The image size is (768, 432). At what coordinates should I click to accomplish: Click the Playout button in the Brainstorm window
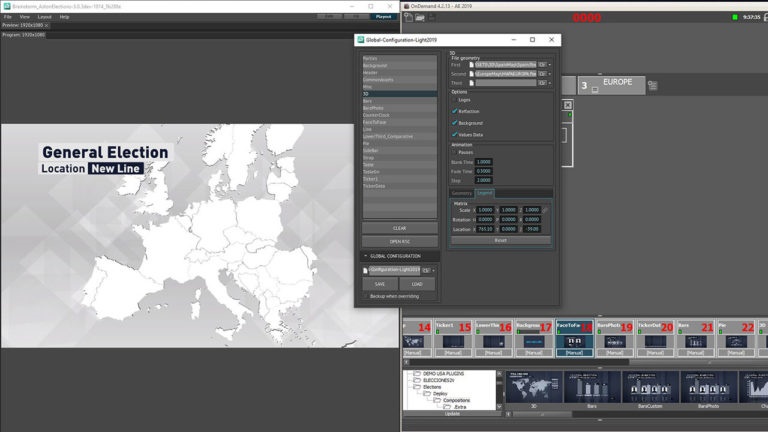click(x=384, y=17)
